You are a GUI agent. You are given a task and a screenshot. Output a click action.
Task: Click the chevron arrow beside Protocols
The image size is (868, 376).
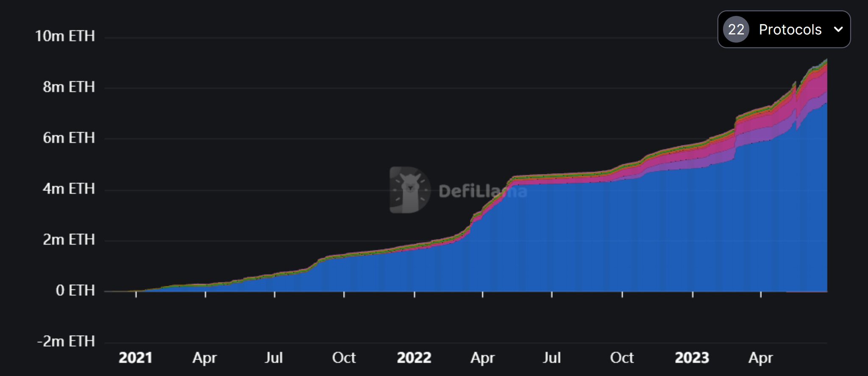coord(838,29)
